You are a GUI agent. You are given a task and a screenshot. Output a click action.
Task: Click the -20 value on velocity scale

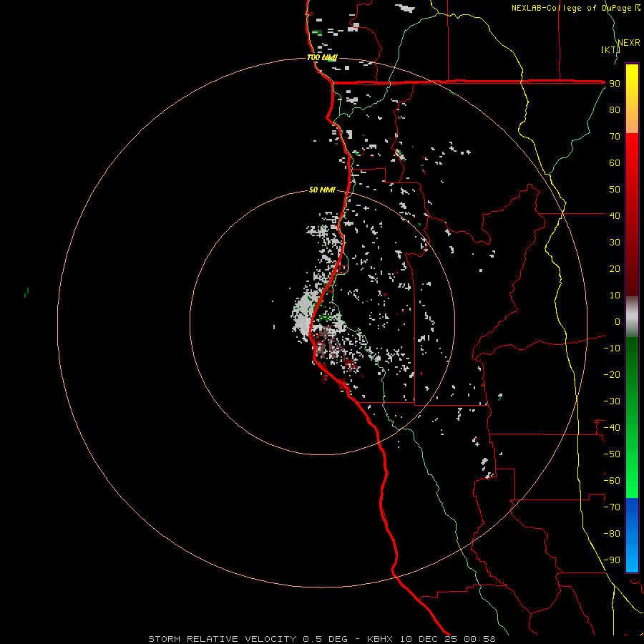[612, 374]
